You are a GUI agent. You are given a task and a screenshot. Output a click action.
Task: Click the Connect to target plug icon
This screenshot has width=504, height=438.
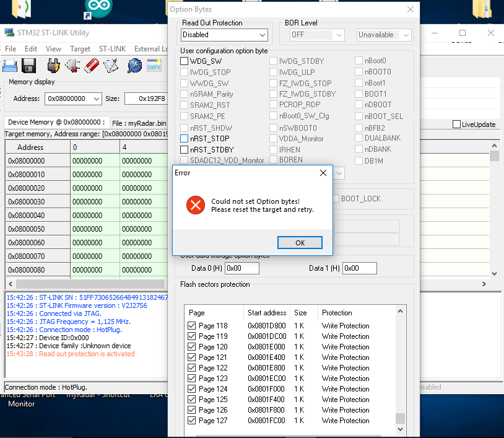(x=53, y=65)
